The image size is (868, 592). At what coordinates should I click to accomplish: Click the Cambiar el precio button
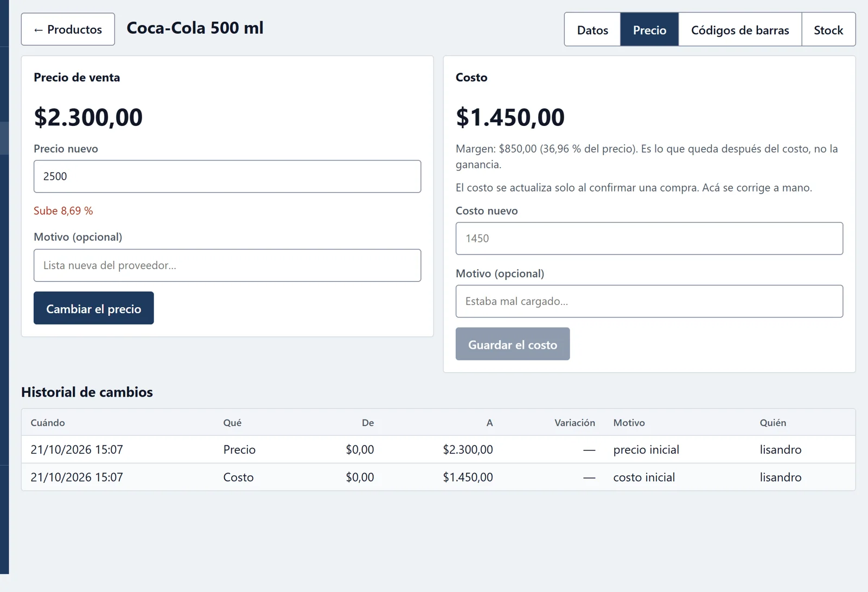(94, 308)
